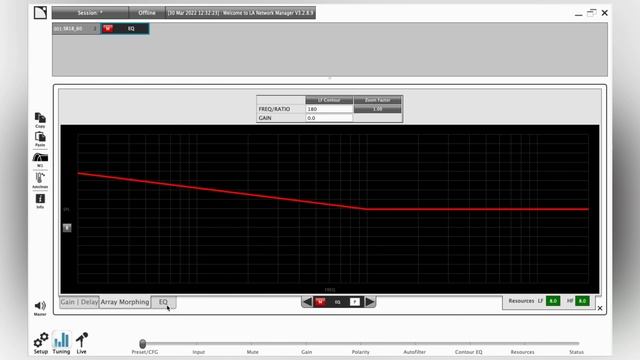Click the red EQ curve corner point

click(366, 209)
